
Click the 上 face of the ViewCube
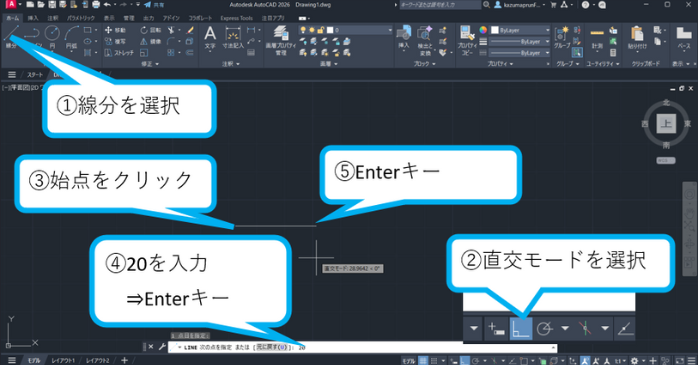666,123
